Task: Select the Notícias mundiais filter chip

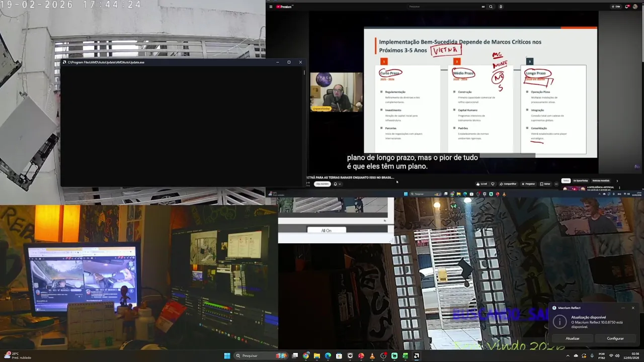Action: tap(601, 180)
